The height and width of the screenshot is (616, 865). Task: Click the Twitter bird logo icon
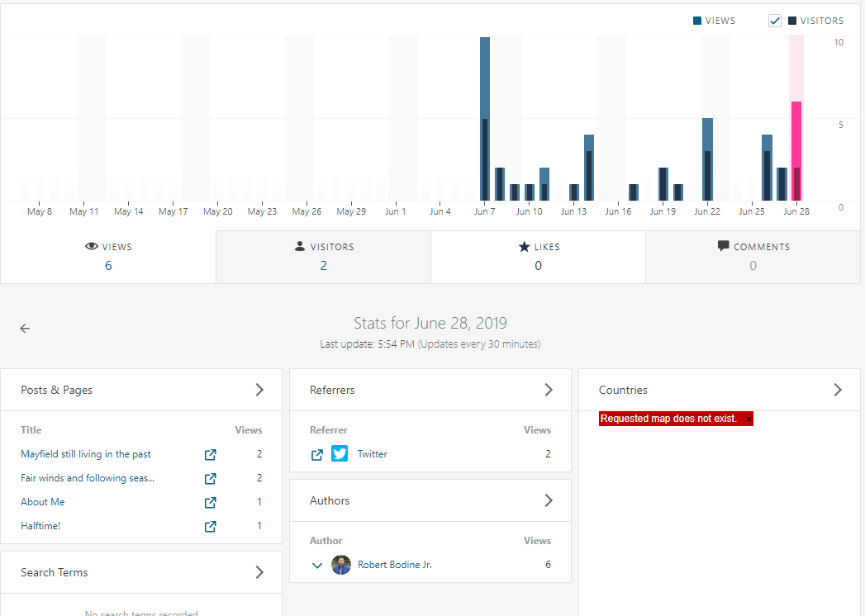(340, 454)
